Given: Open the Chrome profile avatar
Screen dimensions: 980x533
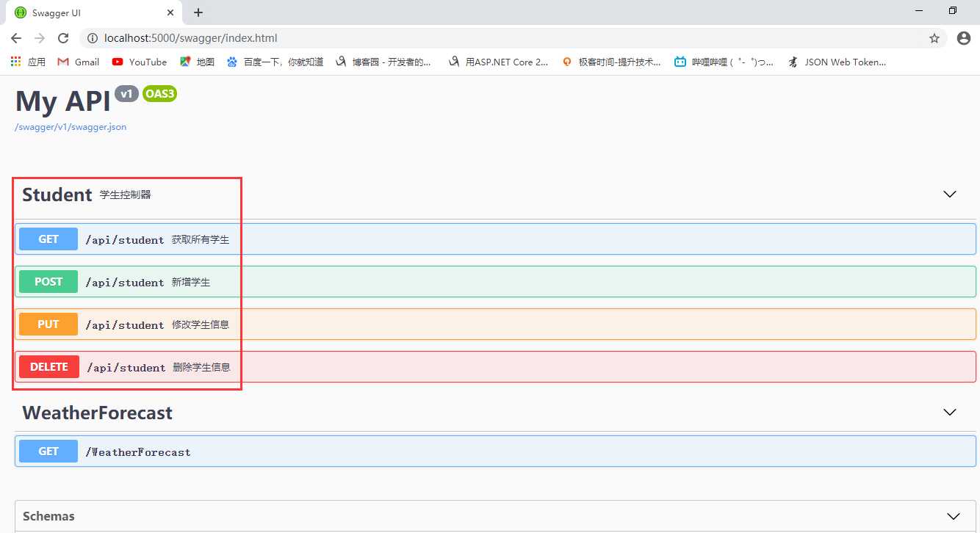Looking at the screenshot, I should point(964,38).
